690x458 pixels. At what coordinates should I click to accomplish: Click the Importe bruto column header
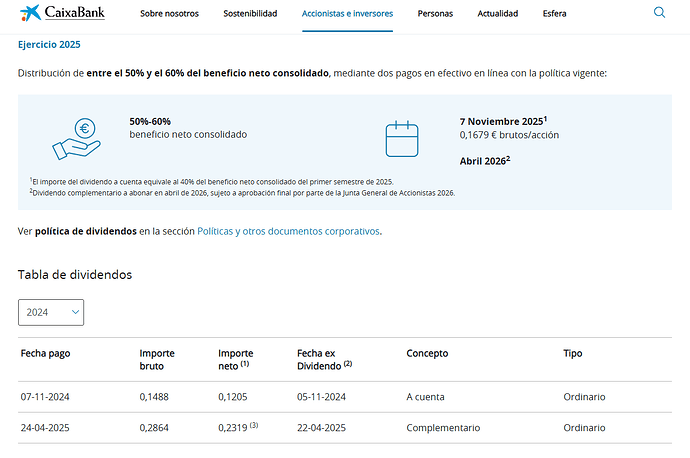[x=157, y=358]
